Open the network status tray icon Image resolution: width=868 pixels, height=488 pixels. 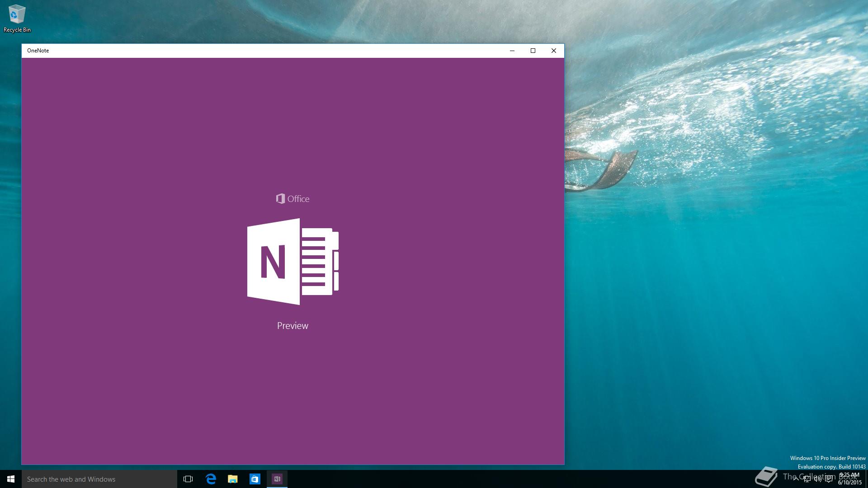(807, 479)
